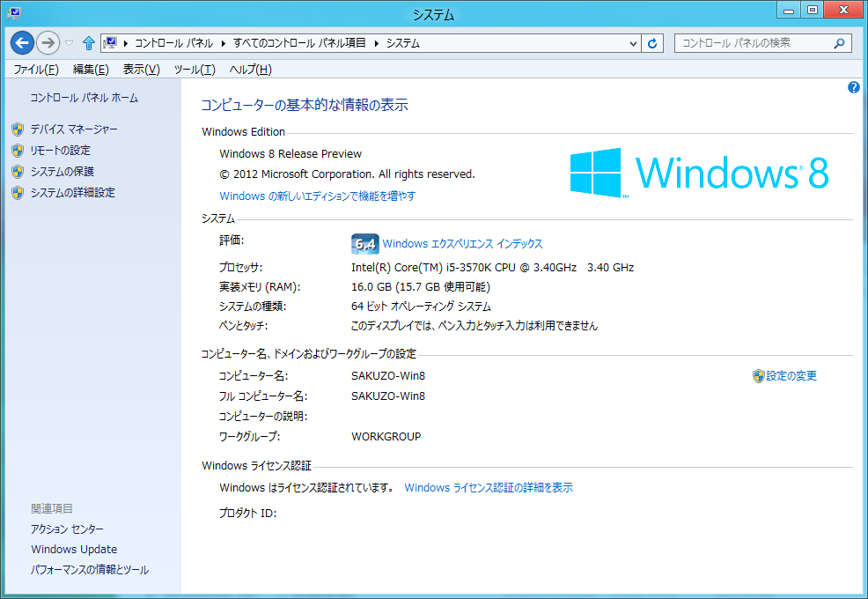The height and width of the screenshot is (599, 868).
Task: Open the ヘルプ(H) menu
Action: [x=250, y=70]
